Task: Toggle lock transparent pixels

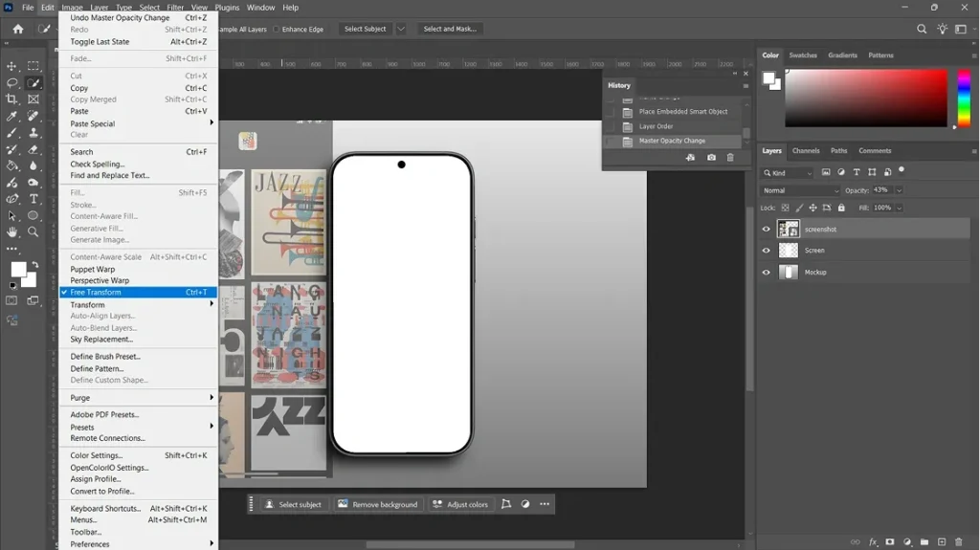Action: click(785, 208)
